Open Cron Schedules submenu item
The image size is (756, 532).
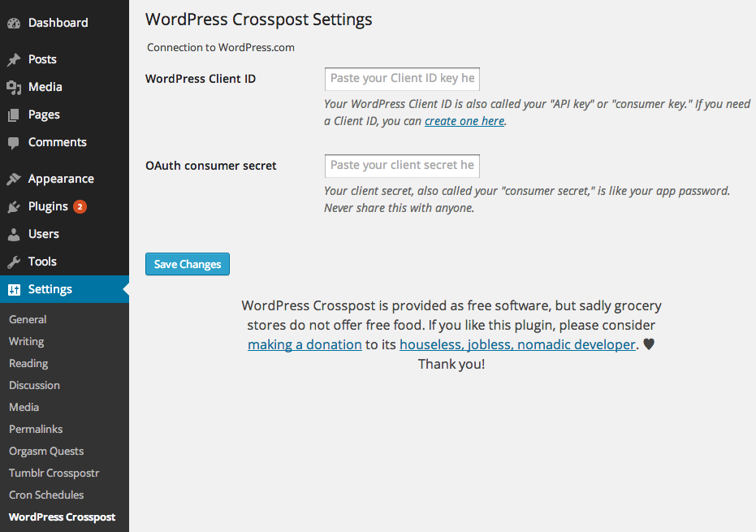pos(46,495)
